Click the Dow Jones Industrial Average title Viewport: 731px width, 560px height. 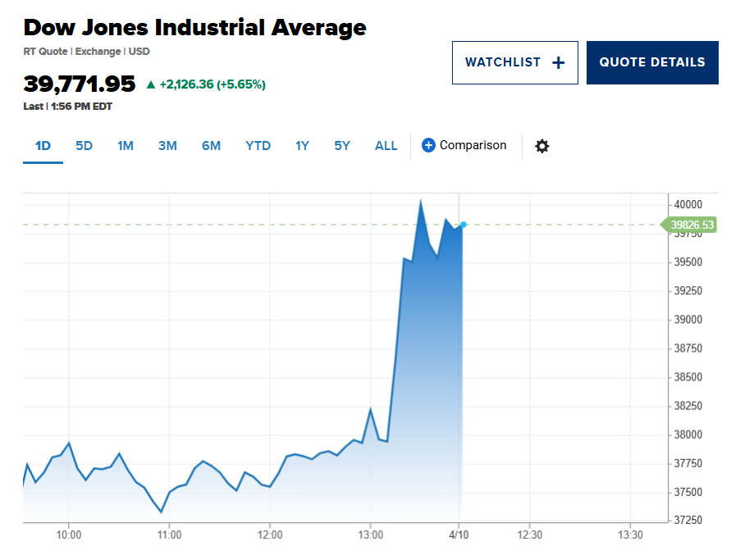tap(194, 27)
